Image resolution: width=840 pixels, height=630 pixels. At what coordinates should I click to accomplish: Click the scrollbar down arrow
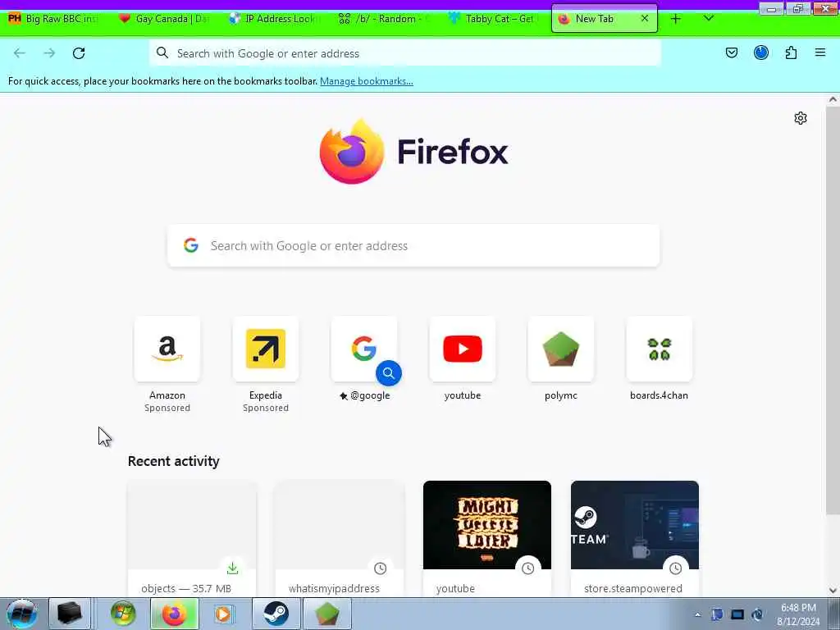click(833, 591)
